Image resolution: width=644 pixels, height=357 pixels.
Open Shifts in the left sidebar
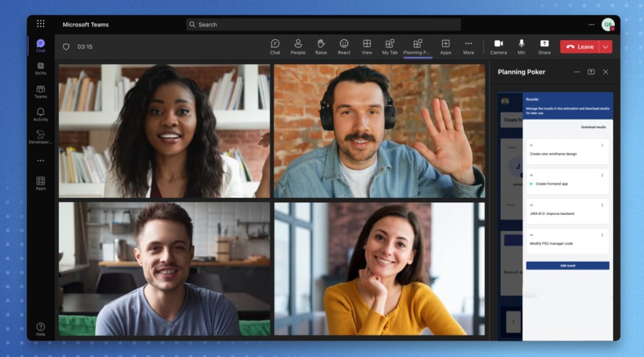click(x=41, y=68)
